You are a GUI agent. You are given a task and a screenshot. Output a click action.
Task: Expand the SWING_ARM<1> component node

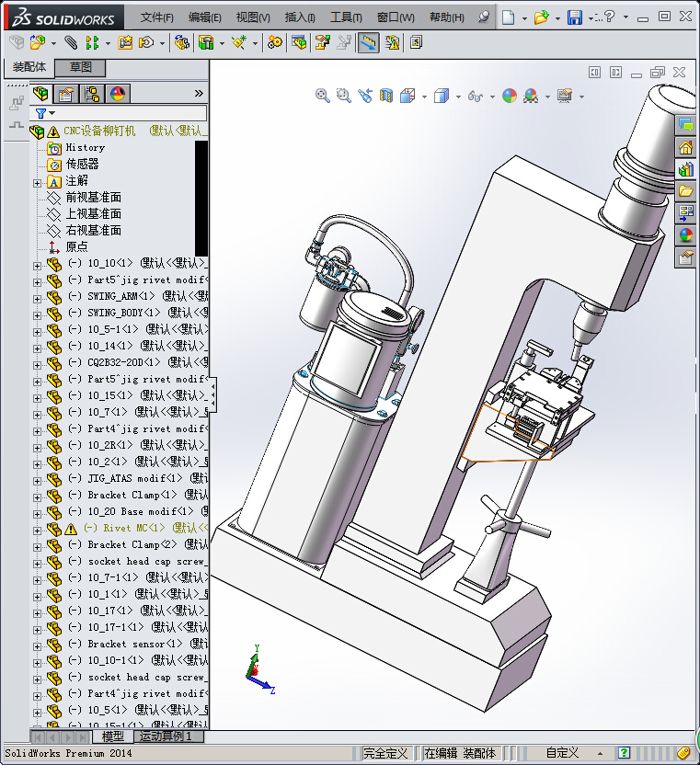click(37, 299)
